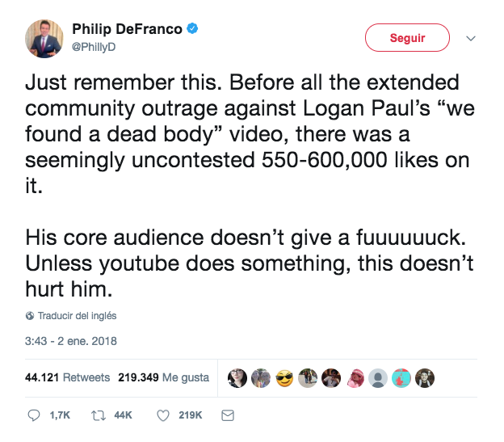504x442 pixels.
Task: Open the @PhillyD handle link
Action: point(94,47)
